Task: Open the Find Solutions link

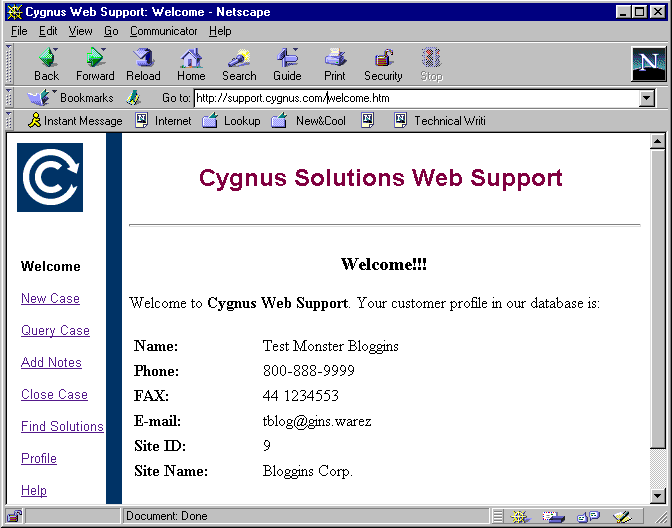Action: click(62, 427)
